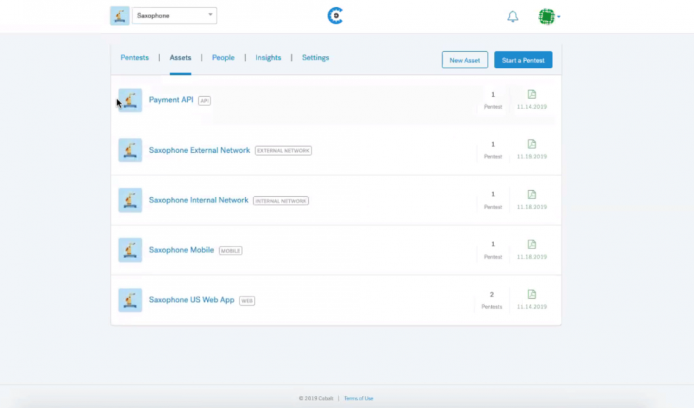Open the Saxophone US Web App asset

(x=191, y=300)
